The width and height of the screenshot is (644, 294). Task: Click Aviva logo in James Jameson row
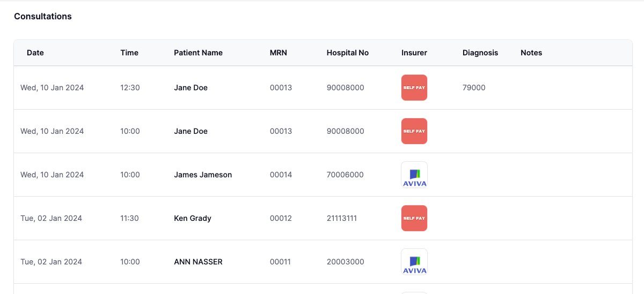[414, 175]
